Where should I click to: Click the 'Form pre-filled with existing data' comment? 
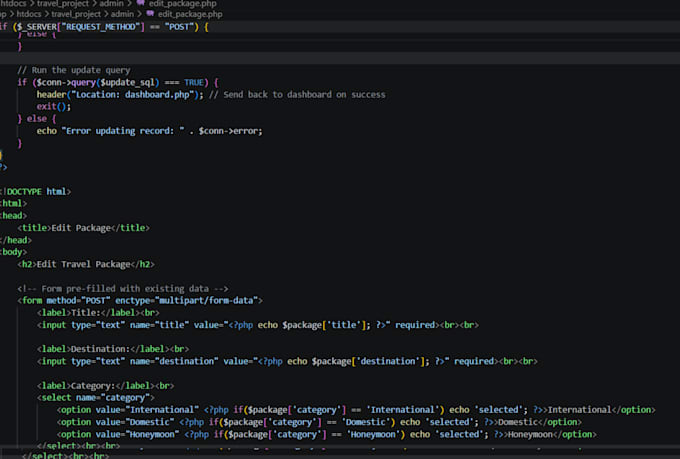tap(123, 289)
